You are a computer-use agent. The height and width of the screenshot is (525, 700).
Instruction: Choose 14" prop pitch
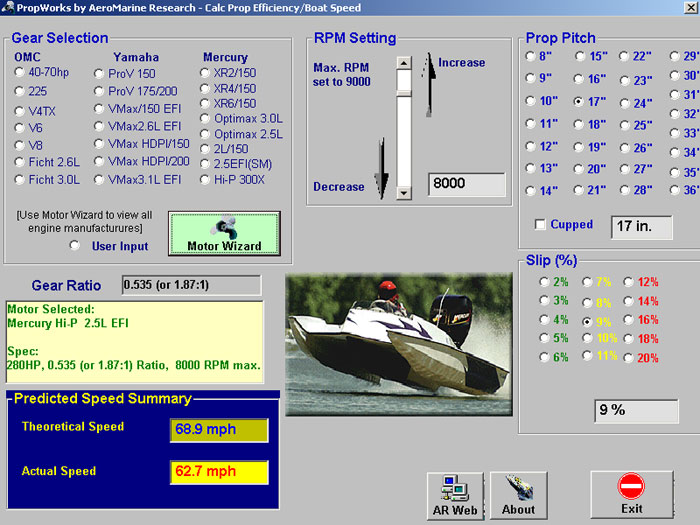530,191
